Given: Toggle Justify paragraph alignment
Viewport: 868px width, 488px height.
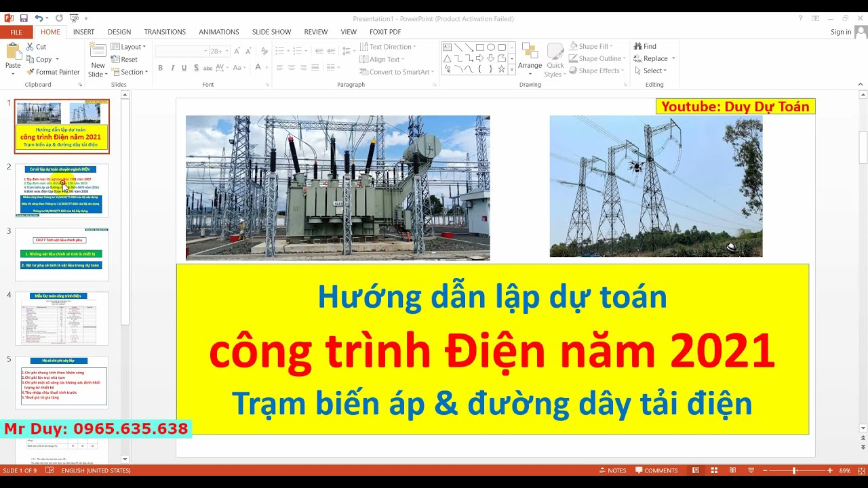Looking at the screenshot, I should pyautogui.click(x=315, y=68).
